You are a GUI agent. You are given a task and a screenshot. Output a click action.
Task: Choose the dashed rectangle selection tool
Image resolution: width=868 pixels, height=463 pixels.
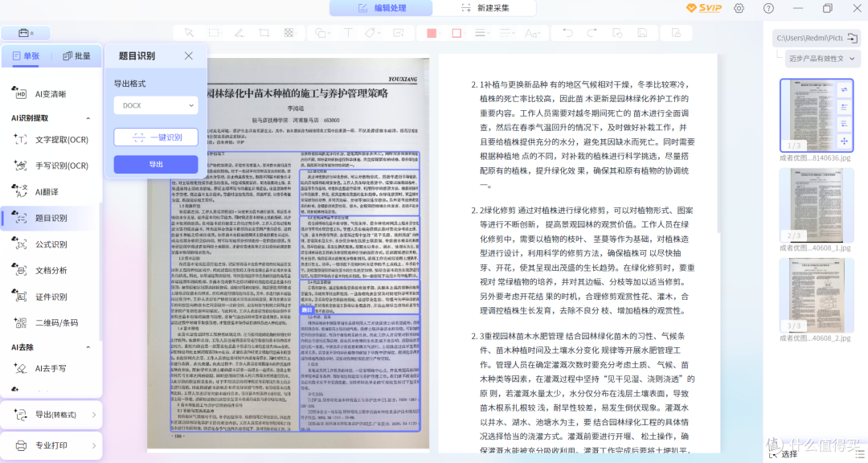click(214, 33)
